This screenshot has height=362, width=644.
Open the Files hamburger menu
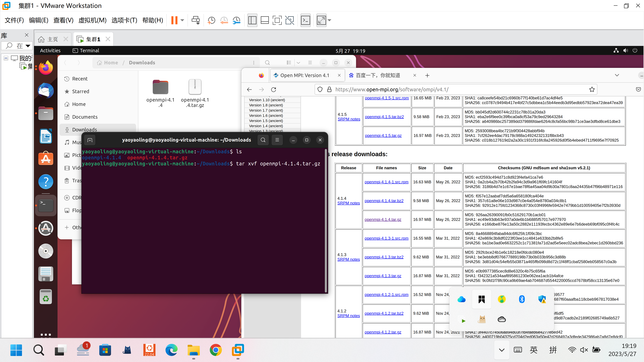point(310,63)
